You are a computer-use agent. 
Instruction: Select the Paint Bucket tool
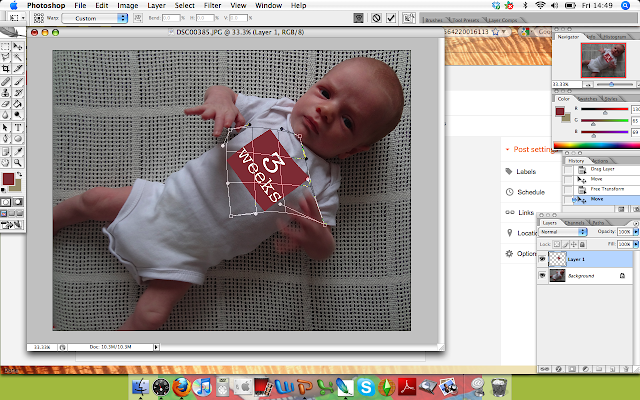point(18,104)
